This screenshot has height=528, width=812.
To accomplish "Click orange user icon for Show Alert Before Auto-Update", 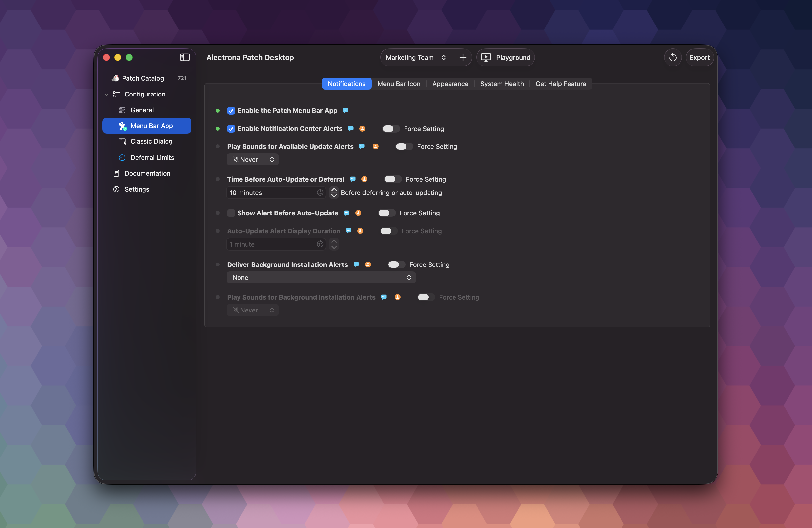I will (358, 213).
